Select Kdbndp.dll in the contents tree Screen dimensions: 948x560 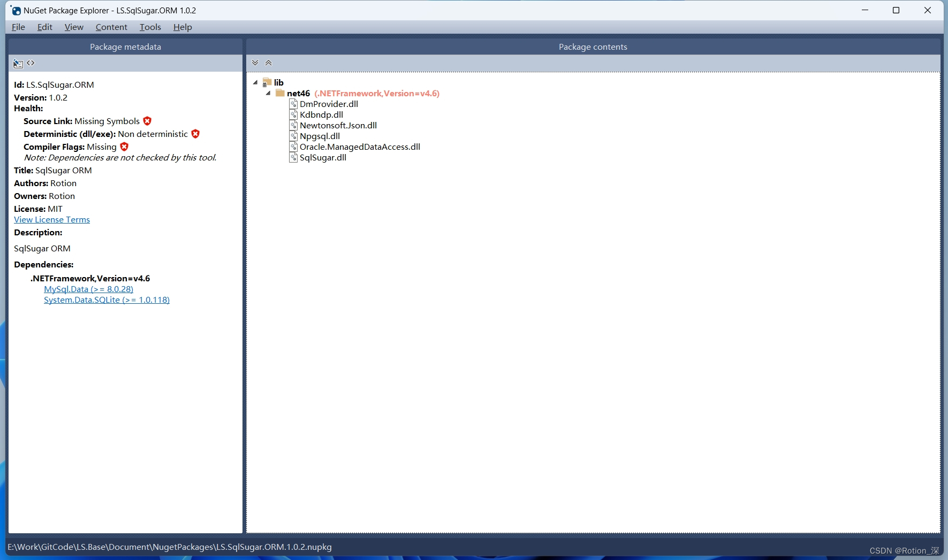[321, 114]
